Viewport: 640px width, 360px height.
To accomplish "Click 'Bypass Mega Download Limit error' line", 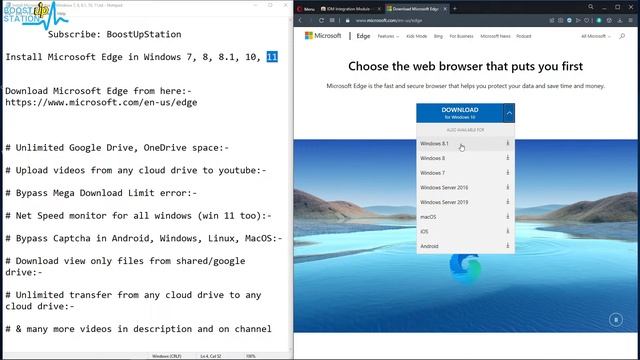I will pos(101,193).
